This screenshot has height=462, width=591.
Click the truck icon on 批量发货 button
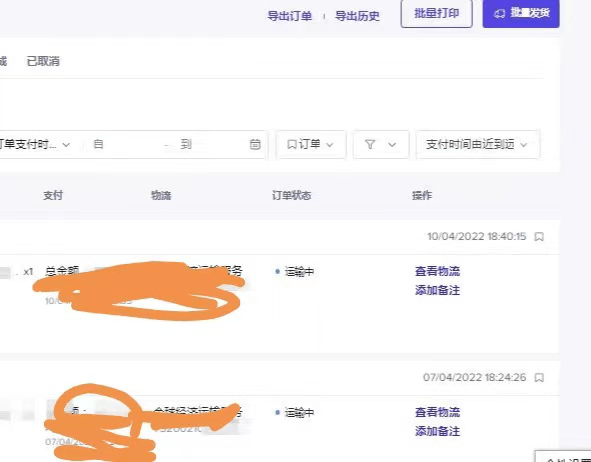tap(499, 14)
